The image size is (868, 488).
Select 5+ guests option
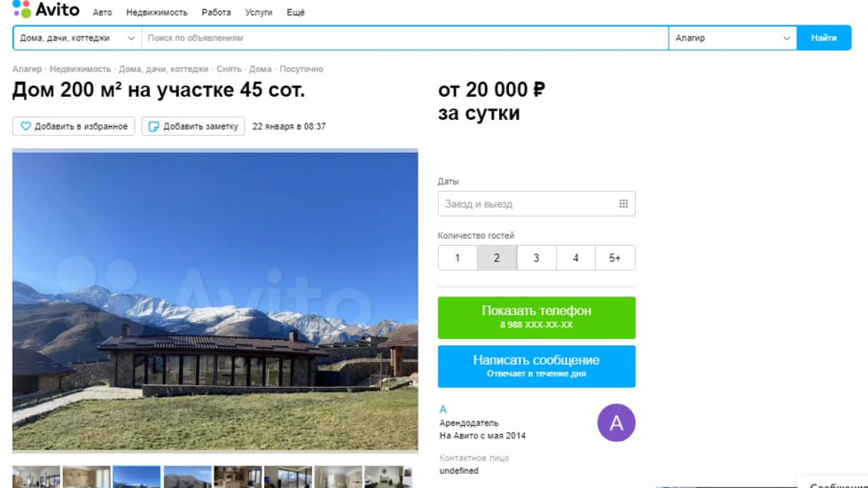point(615,258)
